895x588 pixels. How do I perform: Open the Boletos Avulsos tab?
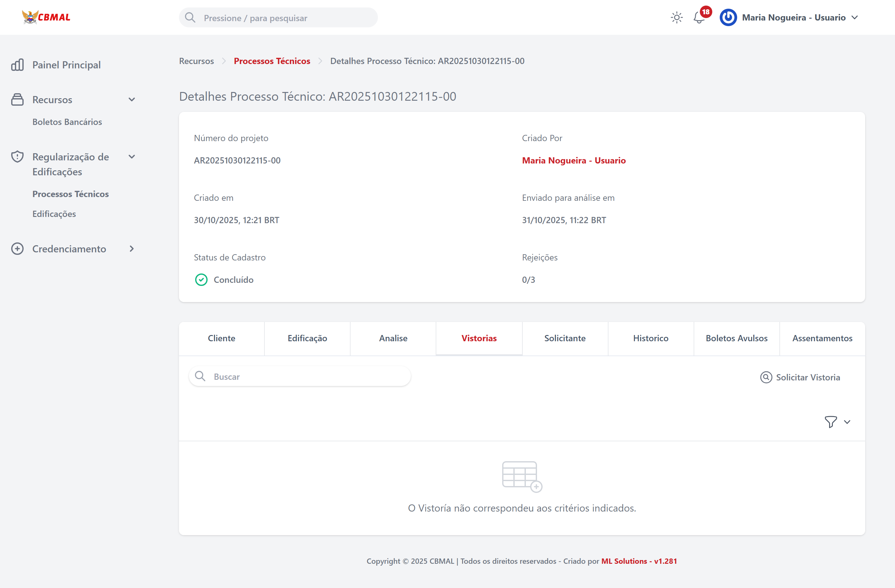(736, 338)
